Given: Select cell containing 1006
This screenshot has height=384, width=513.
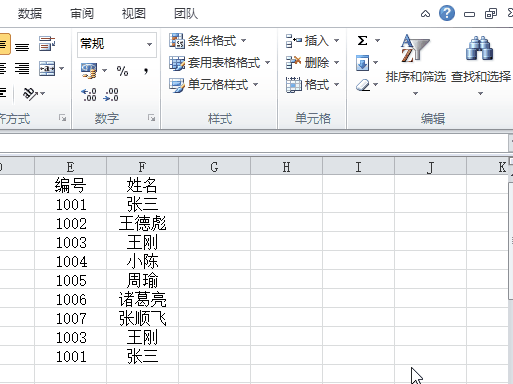Looking at the screenshot, I should coord(70,299).
